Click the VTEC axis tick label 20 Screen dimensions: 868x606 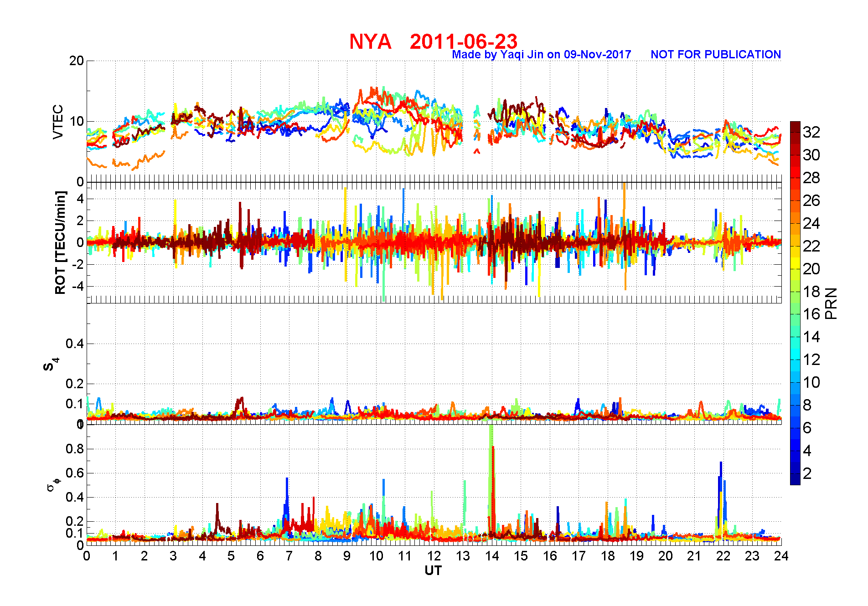tap(77, 61)
